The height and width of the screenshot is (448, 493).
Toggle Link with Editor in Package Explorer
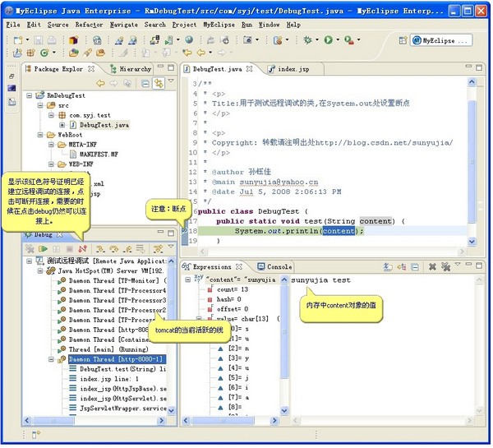(158, 83)
